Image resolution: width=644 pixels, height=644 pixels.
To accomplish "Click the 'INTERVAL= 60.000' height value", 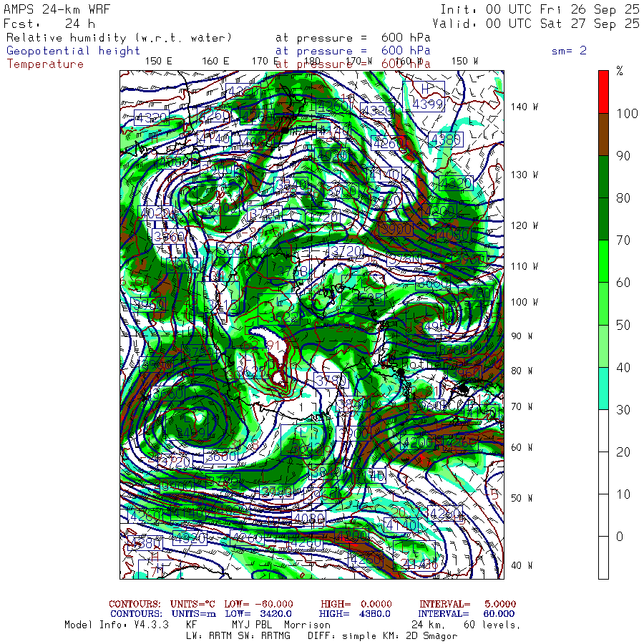I will click(467, 614).
